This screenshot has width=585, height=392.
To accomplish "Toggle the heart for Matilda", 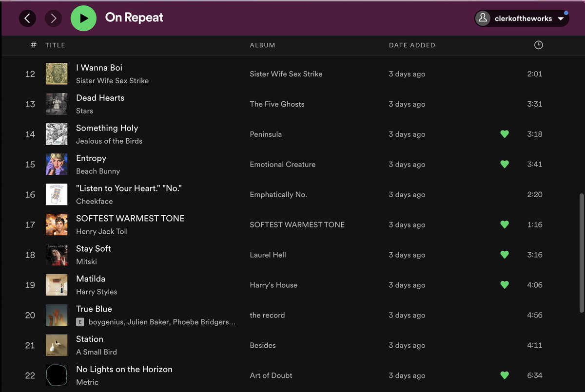I will pyautogui.click(x=505, y=285).
